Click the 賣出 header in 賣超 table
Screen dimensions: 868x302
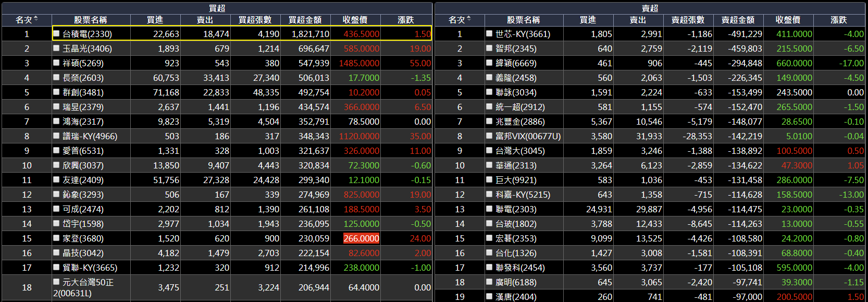tap(638, 20)
